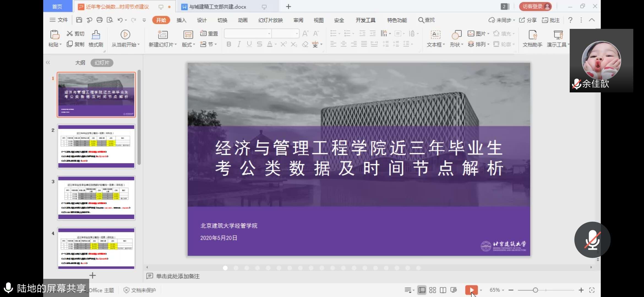Click the 分享 share button

[x=528, y=20]
